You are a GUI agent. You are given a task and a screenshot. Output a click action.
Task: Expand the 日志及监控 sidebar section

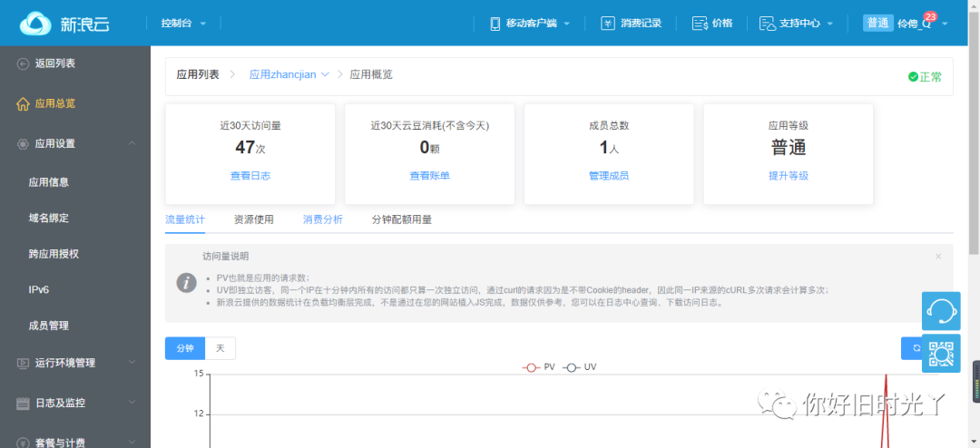pyautogui.click(x=132, y=403)
